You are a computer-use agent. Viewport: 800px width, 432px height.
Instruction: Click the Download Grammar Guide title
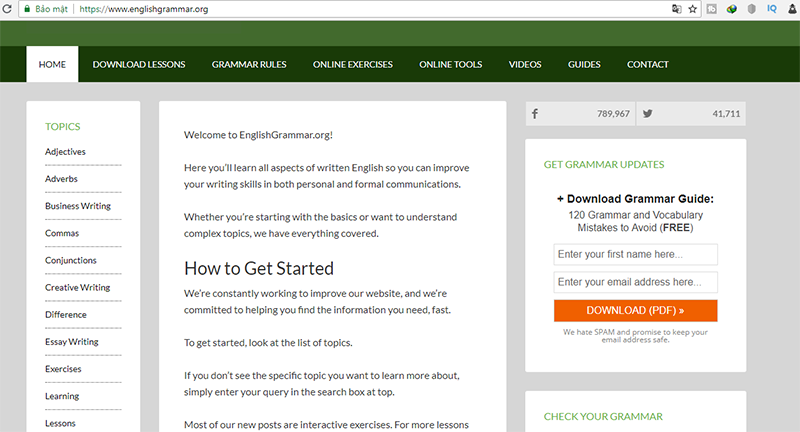pos(635,199)
